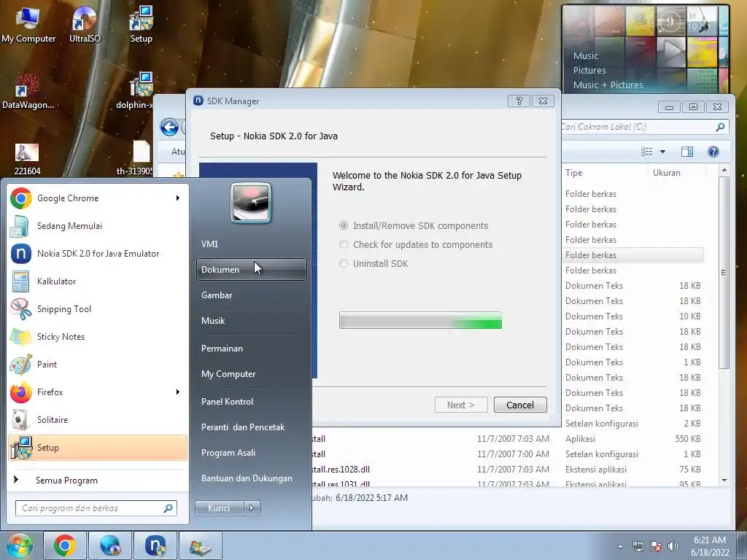747x560 pixels.
Task: Click Next in SDK Manager wizard
Action: (x=461, y=405)
